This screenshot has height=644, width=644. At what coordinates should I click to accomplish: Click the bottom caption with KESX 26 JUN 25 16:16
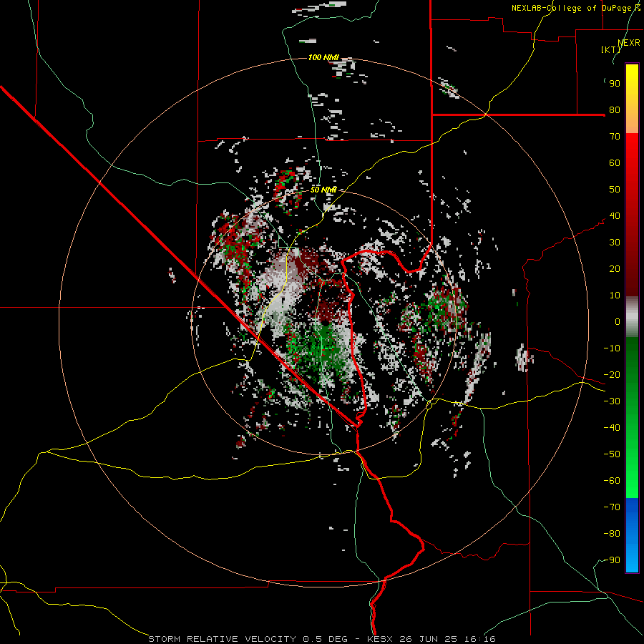tap(322, 639)
